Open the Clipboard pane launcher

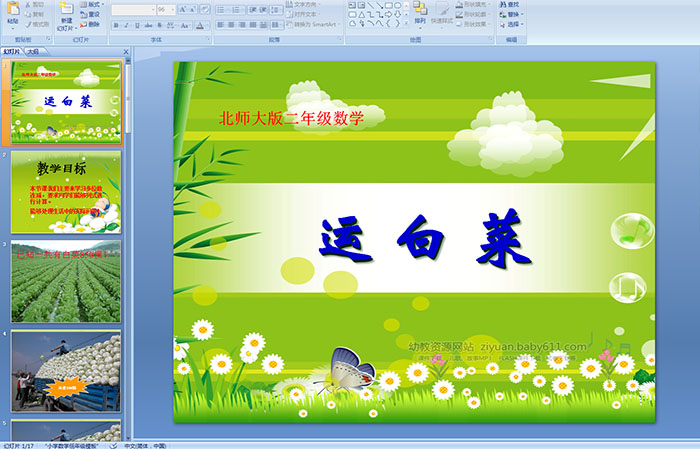[x=49, y=39]
